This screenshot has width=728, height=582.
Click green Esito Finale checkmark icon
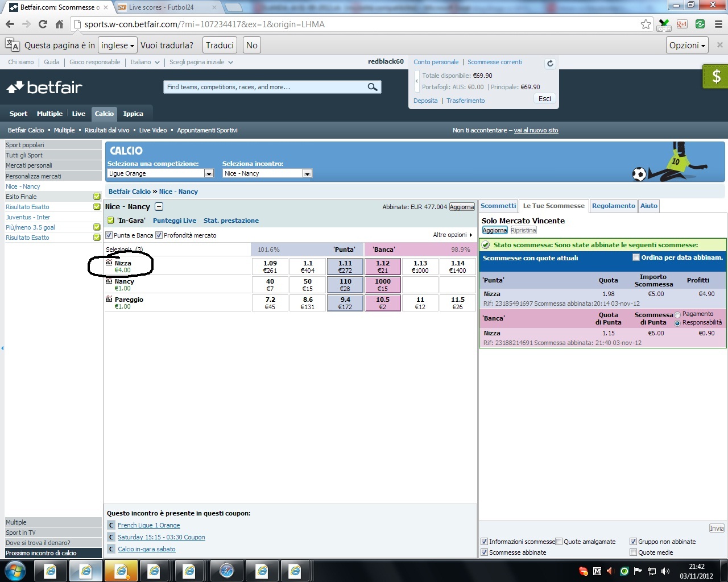[97, 197]
